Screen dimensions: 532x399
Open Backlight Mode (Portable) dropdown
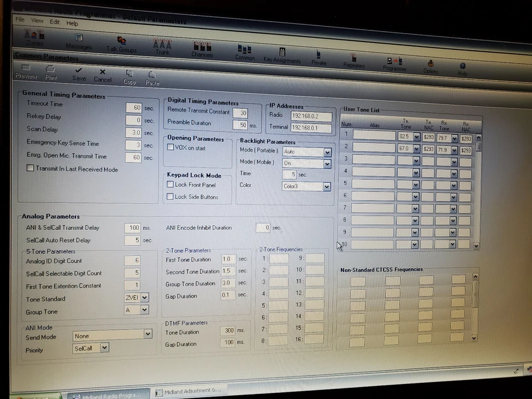pos(327,153)
